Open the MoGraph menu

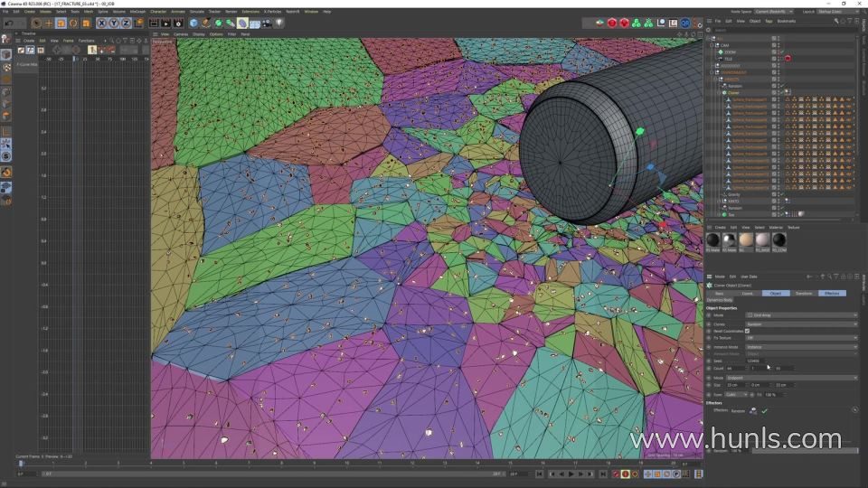point(137,12)
